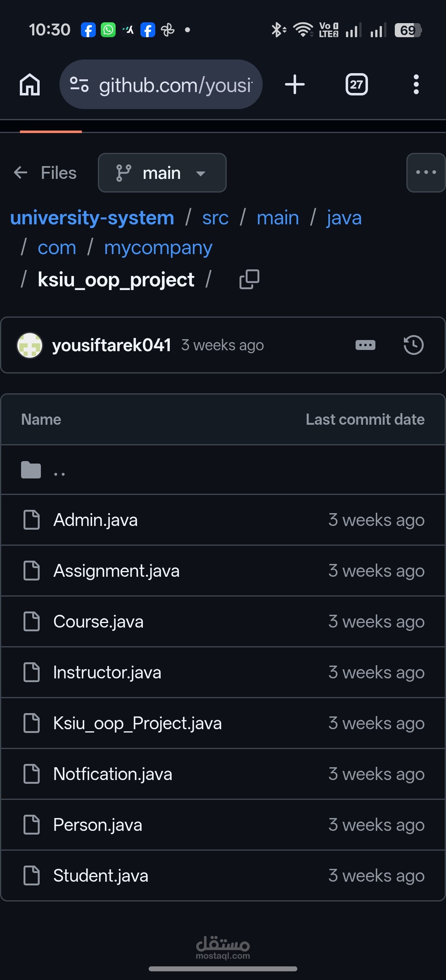Click yousiftarek041 avatar thumbnail
The width and height of the screenshot is (446, 980).
tap(30, 345)
